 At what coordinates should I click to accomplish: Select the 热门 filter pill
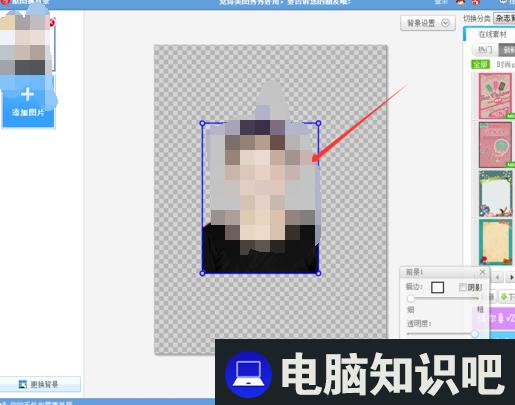coord(485,50)
